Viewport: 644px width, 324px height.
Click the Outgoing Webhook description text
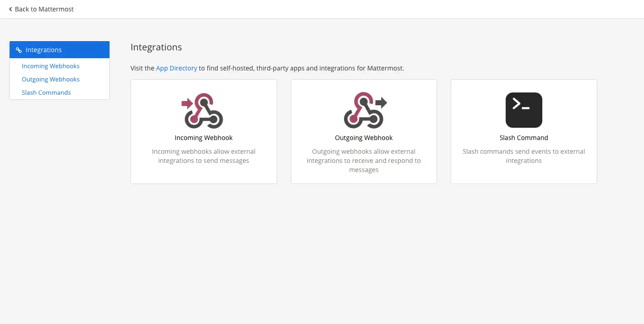click(x=364, y=161)
